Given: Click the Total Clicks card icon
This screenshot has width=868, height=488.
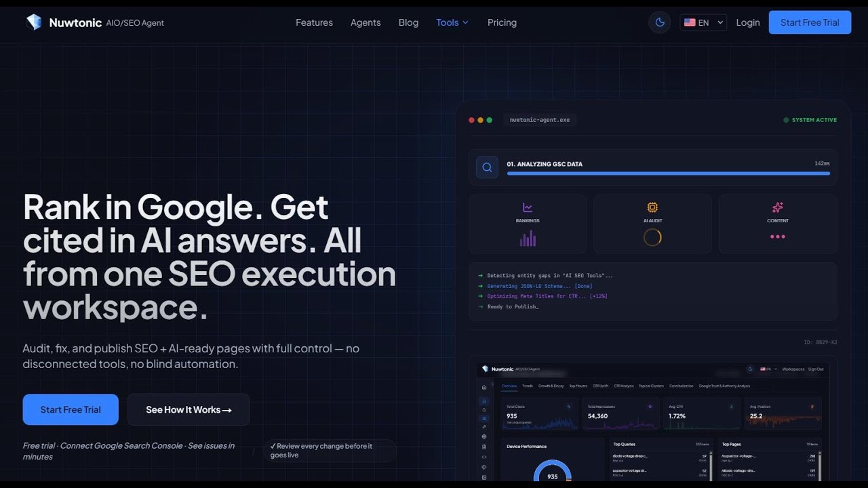Looking at the screenshot, I should click(568, 407).
